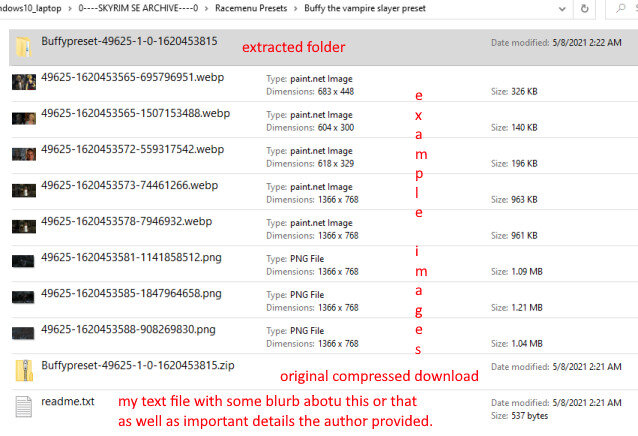
Task: Select file name 49625-1620453573-74461266.webp
Action: coord(129,185)
